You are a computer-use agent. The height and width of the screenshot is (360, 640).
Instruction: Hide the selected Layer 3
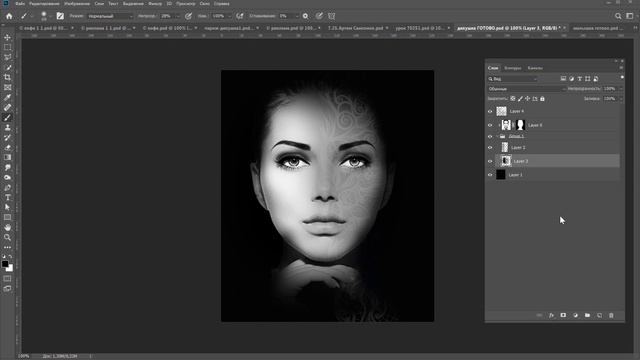pyautogui.click(x=490, y=161)
